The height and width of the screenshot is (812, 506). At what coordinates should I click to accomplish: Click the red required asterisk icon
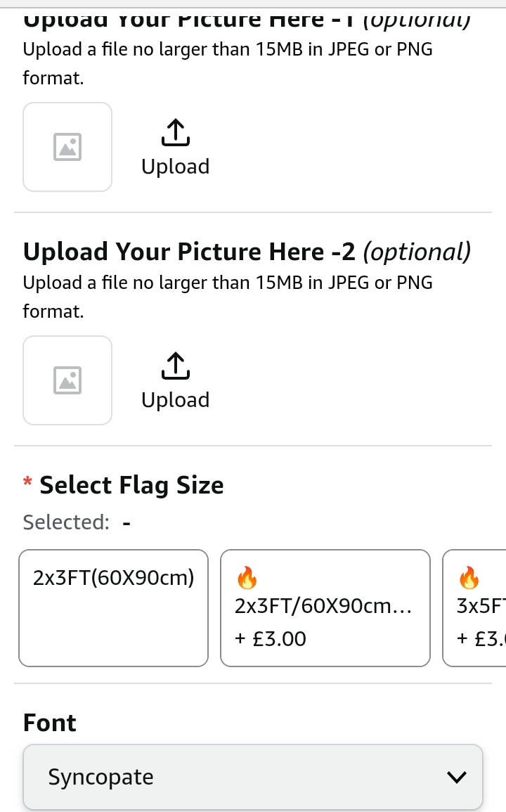27,482
